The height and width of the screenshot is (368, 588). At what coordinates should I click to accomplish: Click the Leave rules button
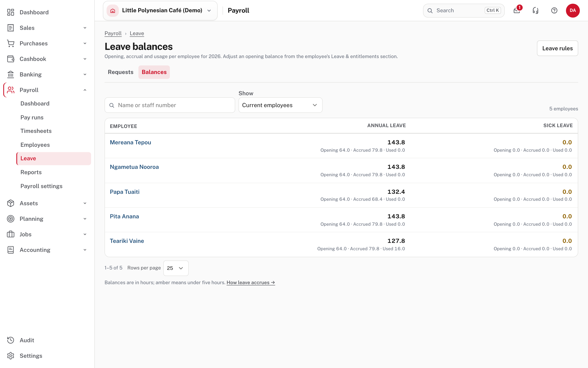pos(557,48)
